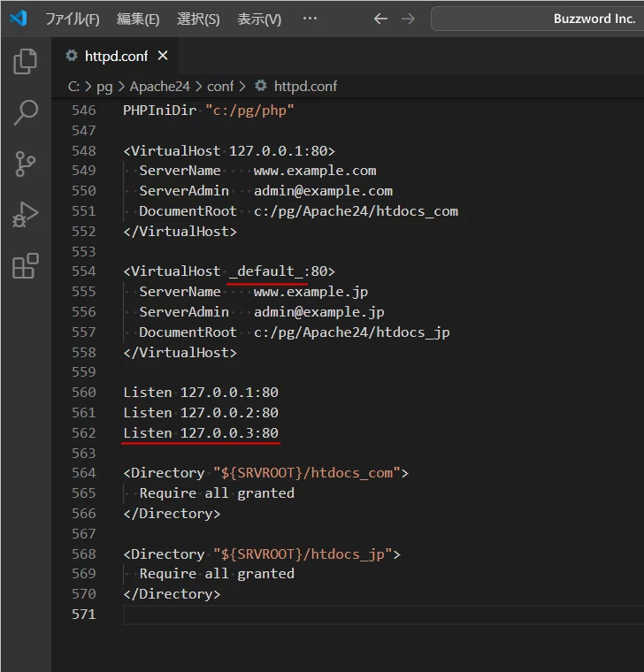The width and height of the screenshot is (644, 672).
Task: Go back using the left arrow
Action: [x=380, y=19]
